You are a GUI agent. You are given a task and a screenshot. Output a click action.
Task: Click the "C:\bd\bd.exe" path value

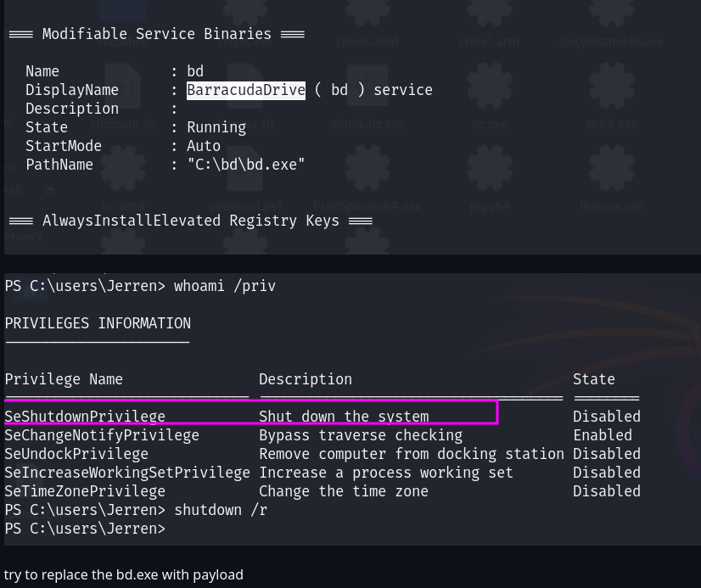click(246, 165)
